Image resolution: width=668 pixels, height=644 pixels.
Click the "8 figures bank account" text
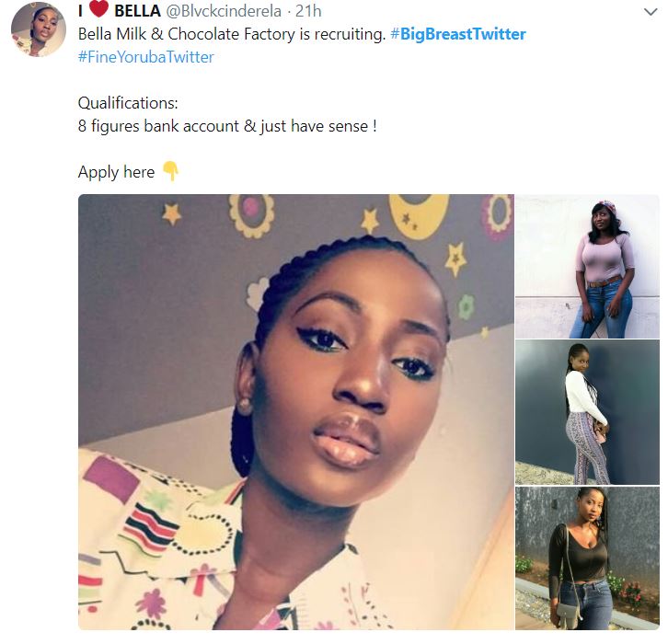point(158,125)
